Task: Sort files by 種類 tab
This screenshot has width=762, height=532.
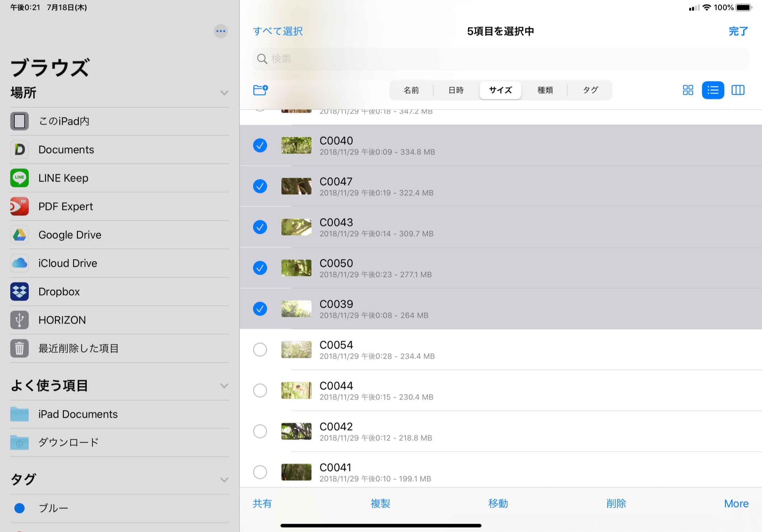Action: pyautogui.click(x=544, y=90)
